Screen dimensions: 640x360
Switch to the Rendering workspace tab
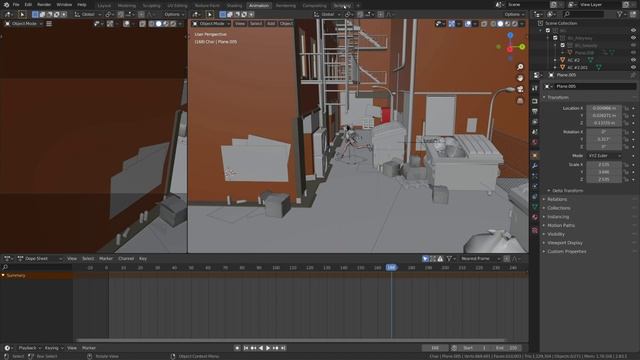[285, 6]
